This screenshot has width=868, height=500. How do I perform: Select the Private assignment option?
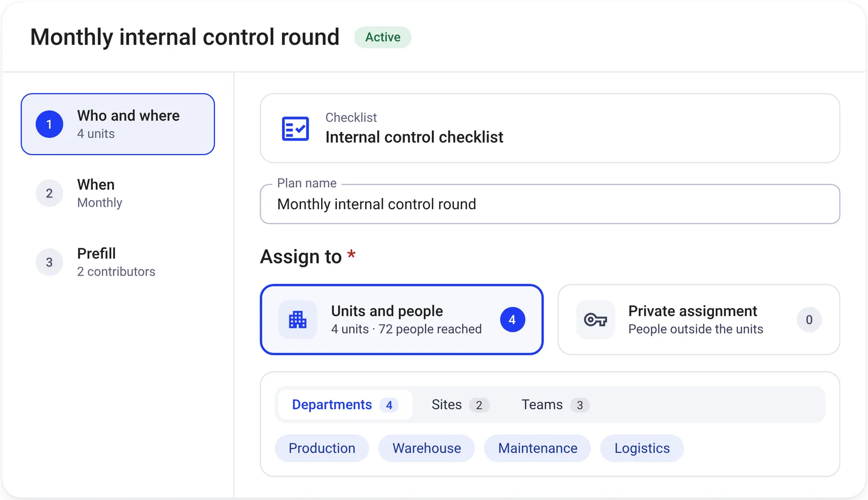click(x=699, y=319)
